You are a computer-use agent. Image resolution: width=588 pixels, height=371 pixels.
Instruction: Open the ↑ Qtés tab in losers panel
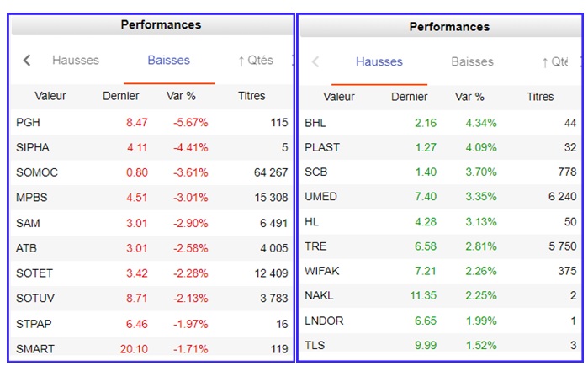256,61
